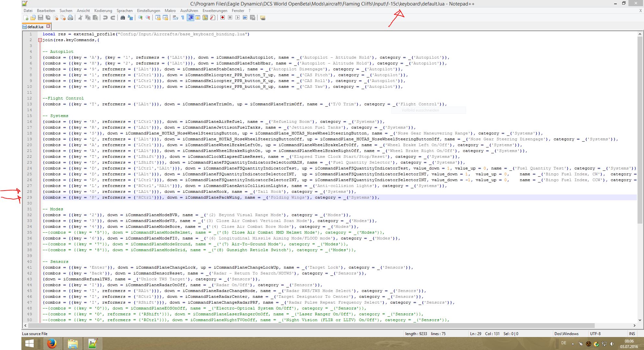Toggle synchronized vertical scrolling
644x350 pixels.
(x=158, y=18)
